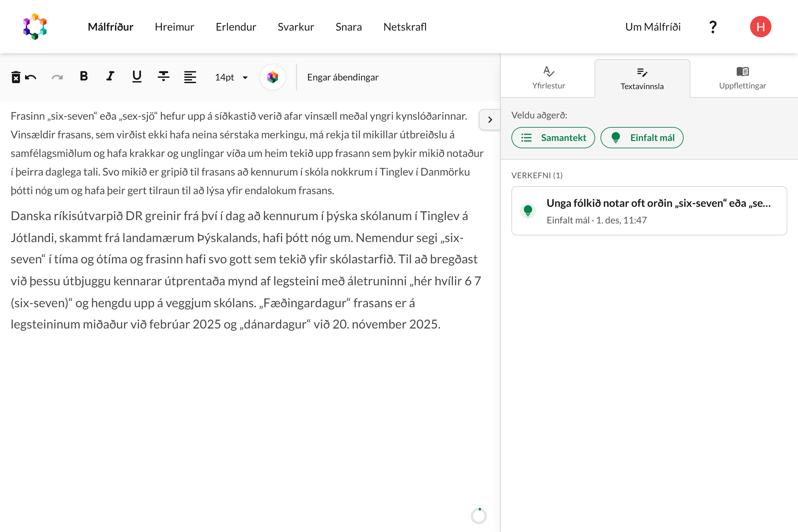Open the Einfalt mál task card
798x532 pixels.
pyautogui.click(x=649, y=211)
